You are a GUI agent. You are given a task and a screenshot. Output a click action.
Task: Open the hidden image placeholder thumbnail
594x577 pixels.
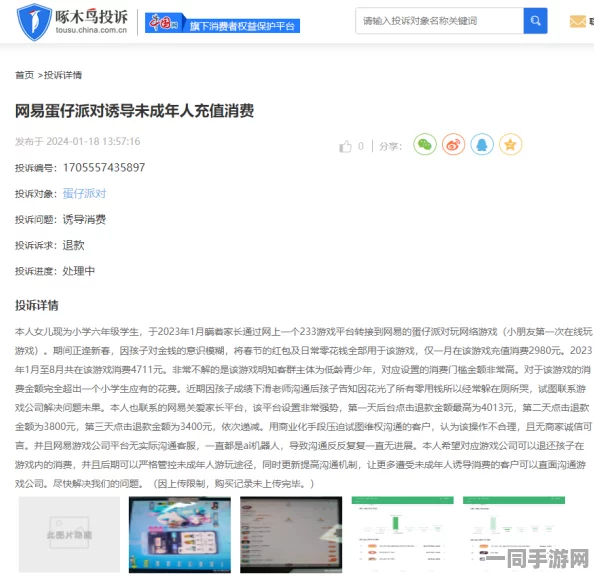click(69, 534)
